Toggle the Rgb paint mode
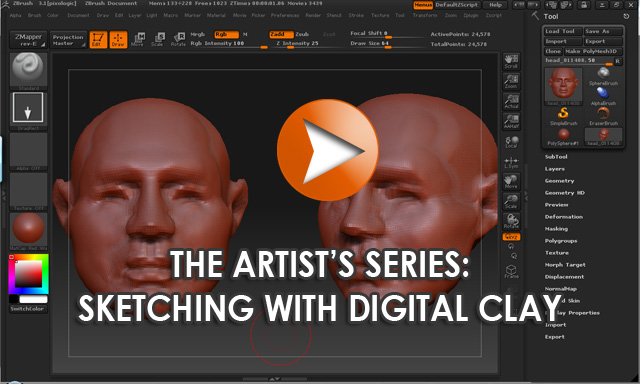 point(226,34)
